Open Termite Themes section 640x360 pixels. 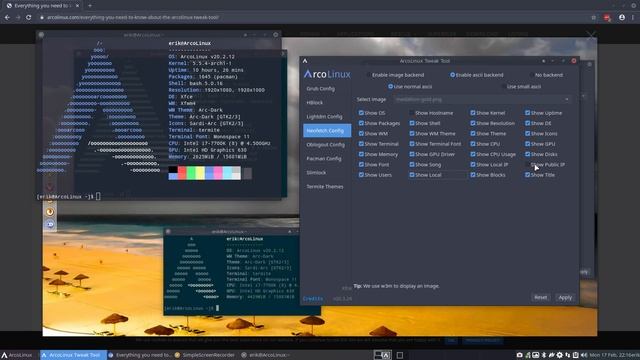tap(325, 187)
